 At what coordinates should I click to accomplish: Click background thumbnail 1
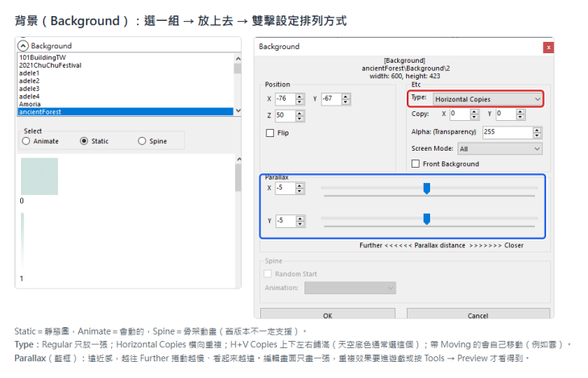23,240
